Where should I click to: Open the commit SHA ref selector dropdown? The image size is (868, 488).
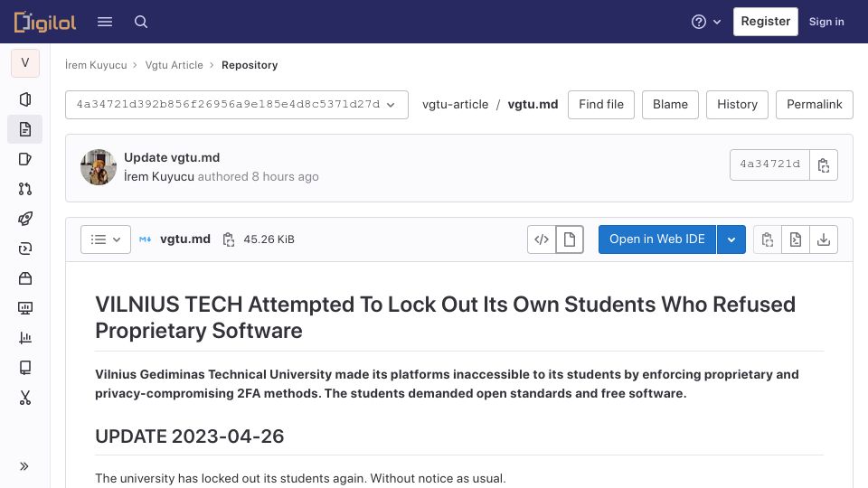coord(237,105)
